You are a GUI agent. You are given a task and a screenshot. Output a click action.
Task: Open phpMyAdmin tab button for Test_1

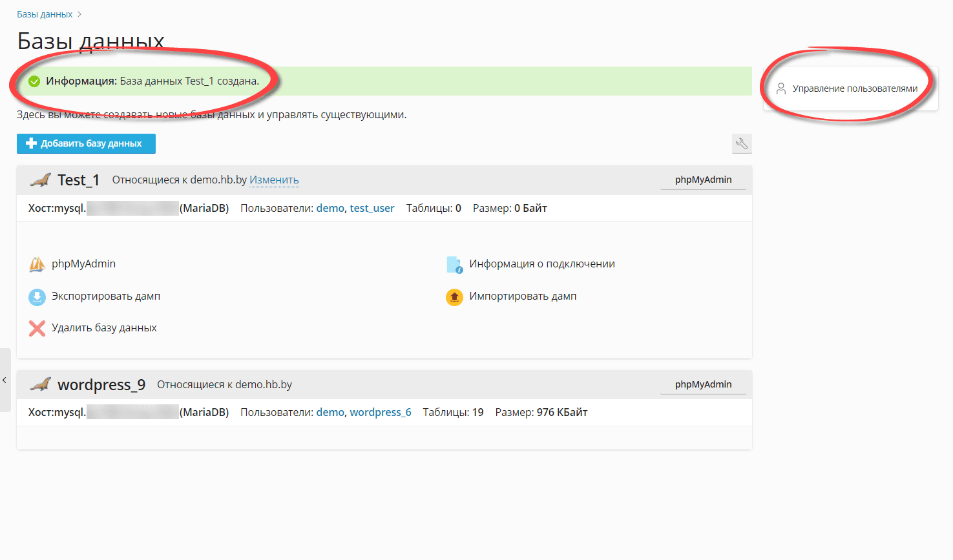tap(703, 180)
